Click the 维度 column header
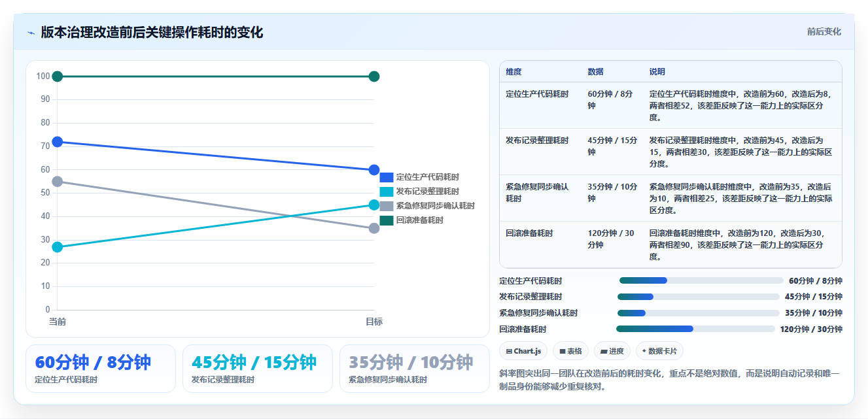Screen dimensions: 868x419 [x=513, y=72]
